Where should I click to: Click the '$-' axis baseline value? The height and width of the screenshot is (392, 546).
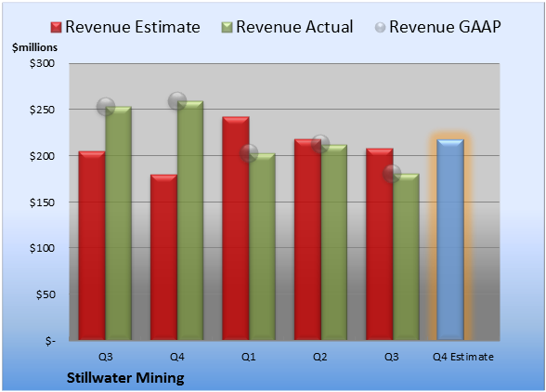coord(50,341)
